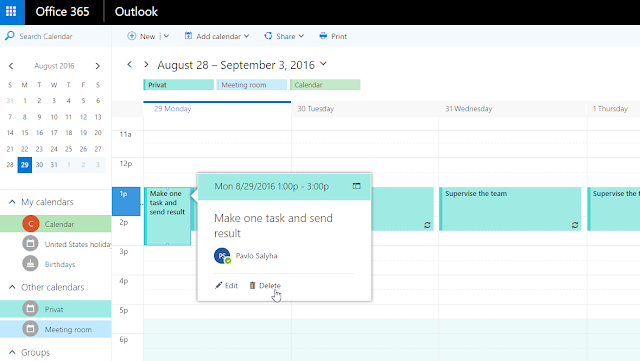Click the New button label
The height and width of the screenshot is (361, 640).
(147, 36)
